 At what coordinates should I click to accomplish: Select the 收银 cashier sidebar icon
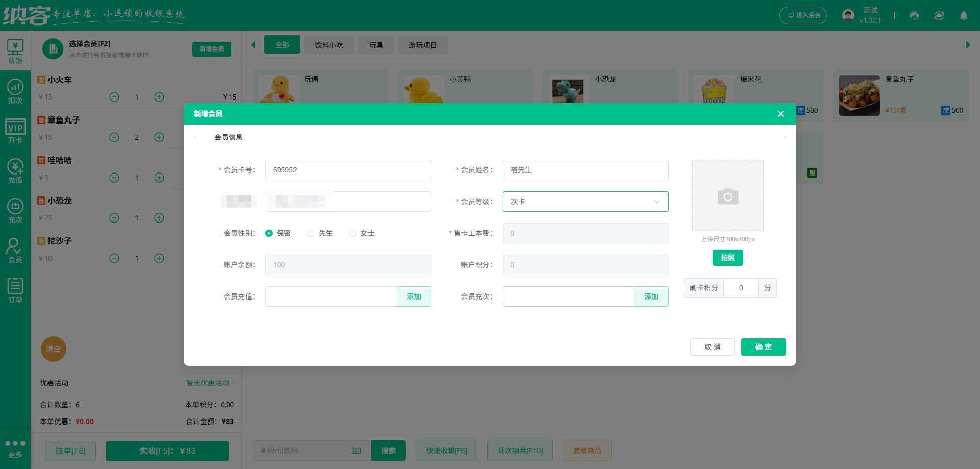pos(15,50)
